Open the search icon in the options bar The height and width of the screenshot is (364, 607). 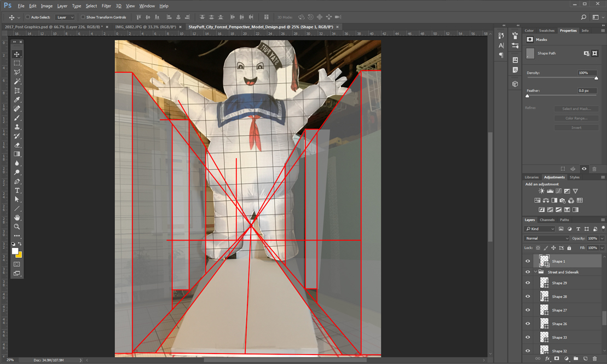583,17
